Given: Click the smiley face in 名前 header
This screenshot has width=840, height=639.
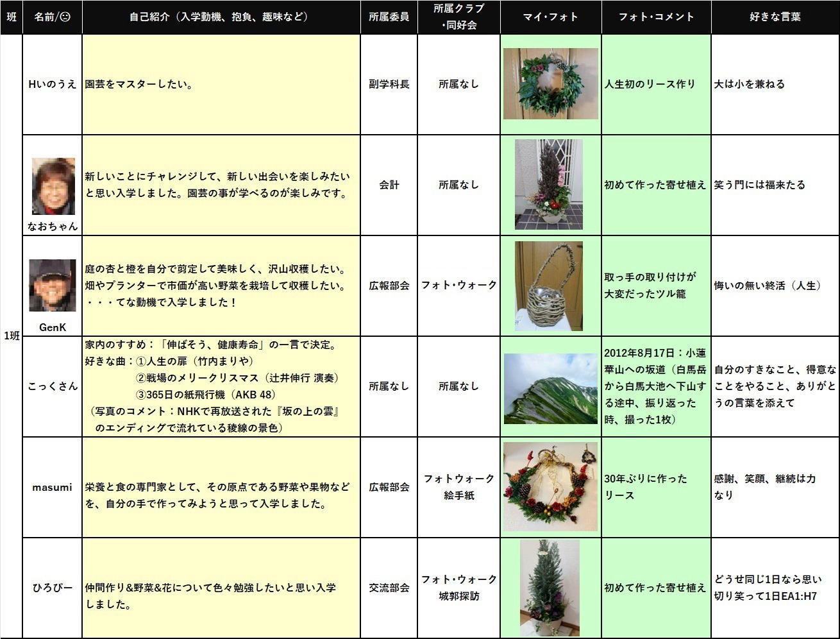Looking at the screenshot, I should coord(65,17).
